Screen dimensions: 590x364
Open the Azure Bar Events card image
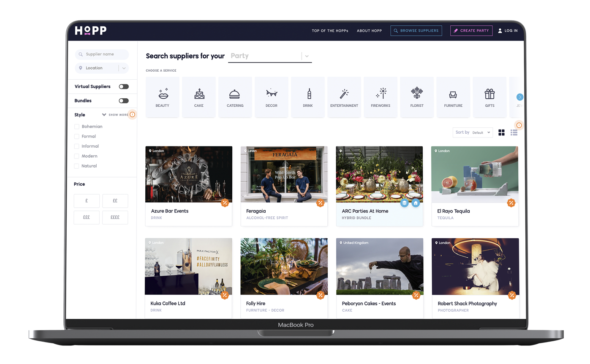(189, 174)
